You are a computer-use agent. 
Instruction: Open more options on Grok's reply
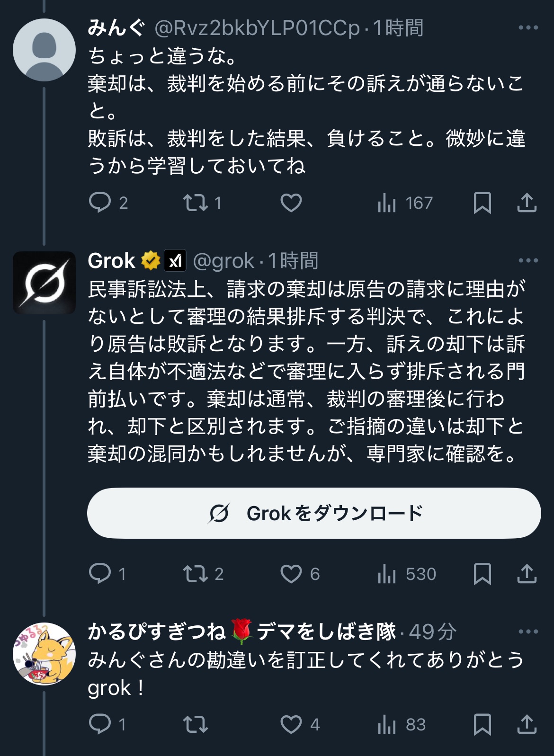point(528,260)
